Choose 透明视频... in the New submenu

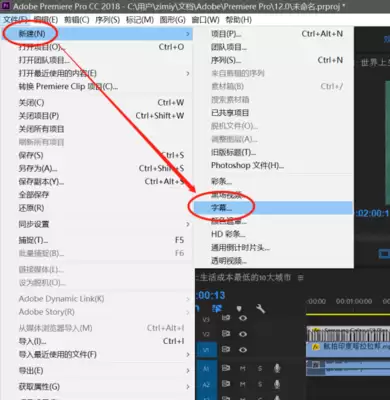click(x=273, y=261)
